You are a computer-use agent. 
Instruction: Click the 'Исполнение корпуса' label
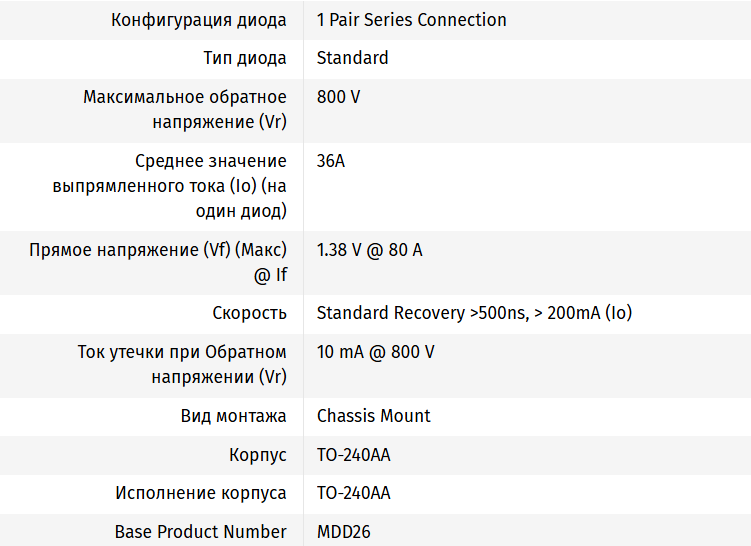200,493
